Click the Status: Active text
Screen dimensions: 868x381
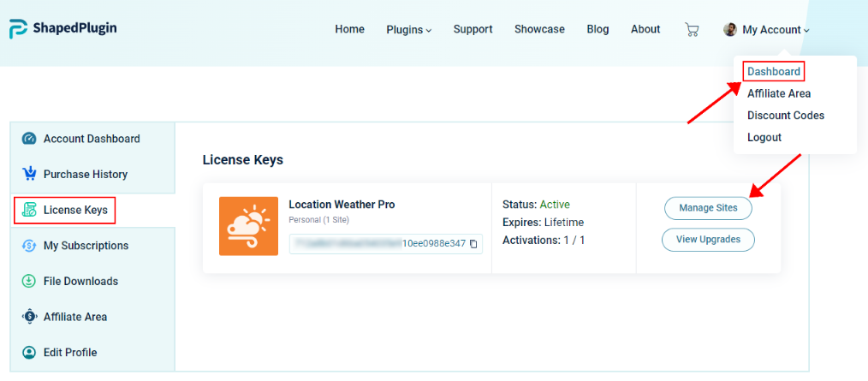536,205
